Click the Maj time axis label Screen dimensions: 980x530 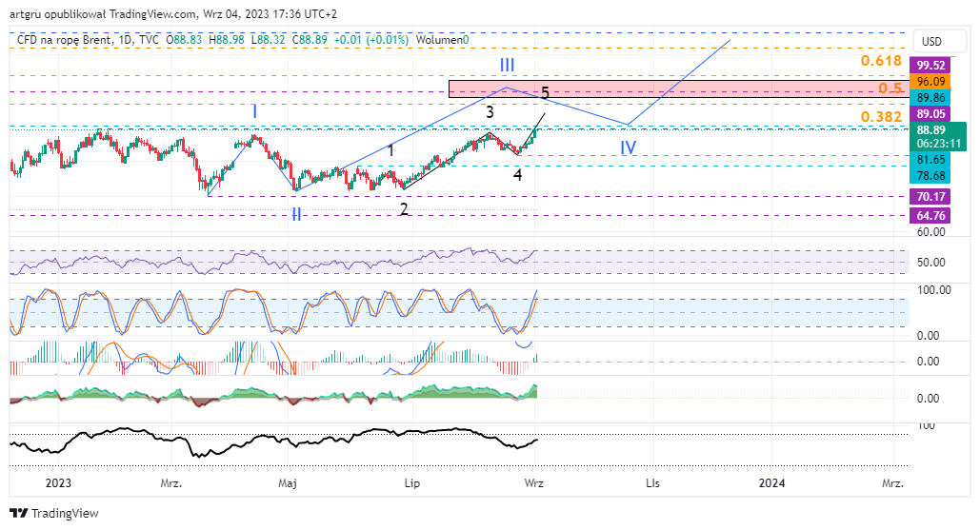pyautogui.click(x=288, y=482)
